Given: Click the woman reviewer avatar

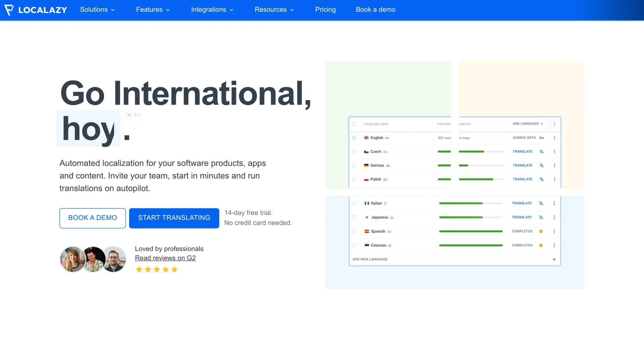Looking at the screenshot, I should point(73,259).
